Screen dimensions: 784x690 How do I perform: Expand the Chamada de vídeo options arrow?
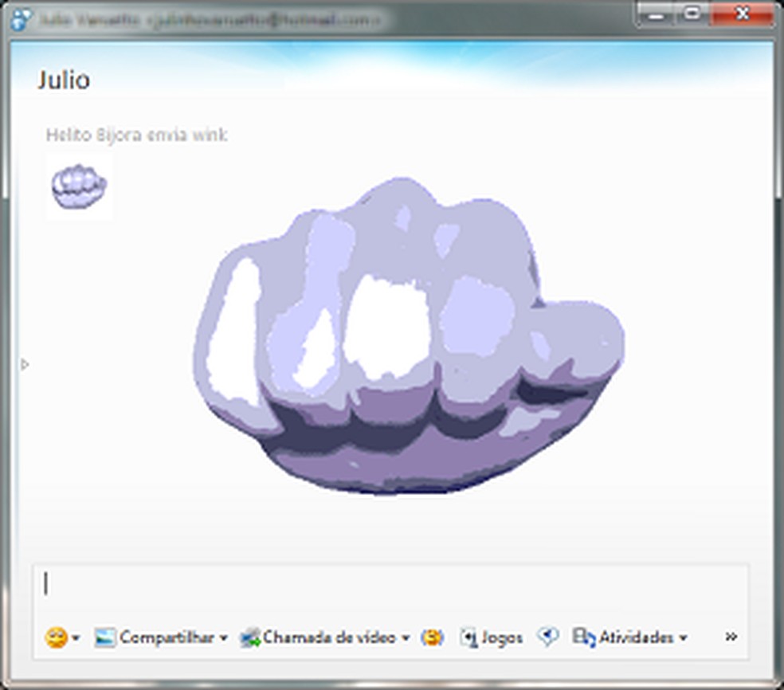pyautogui.click(x=406, y=637)
